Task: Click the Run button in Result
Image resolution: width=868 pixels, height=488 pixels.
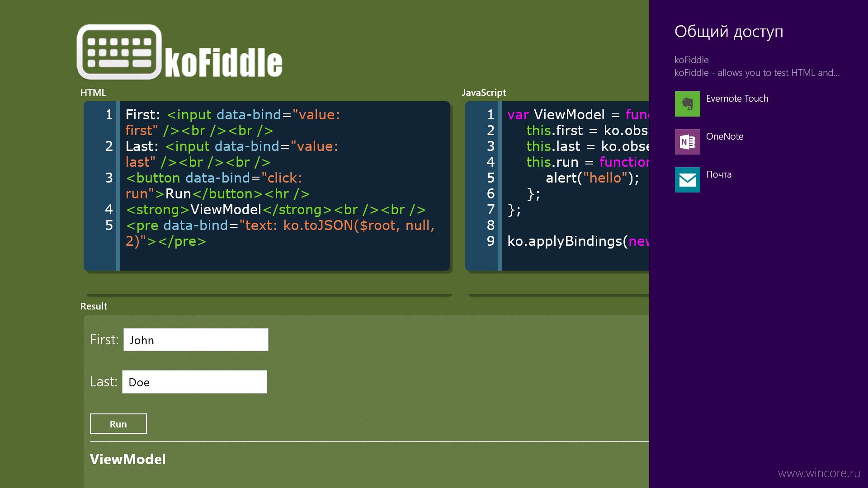Action: (118, 424)
